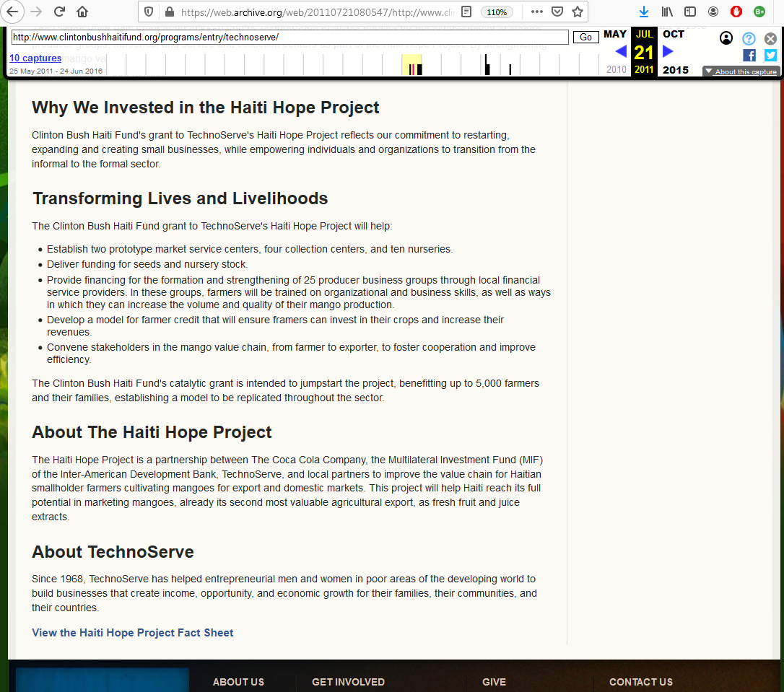Share capture on Twitter
The image size is (784, 692).
tap(770, 55)
